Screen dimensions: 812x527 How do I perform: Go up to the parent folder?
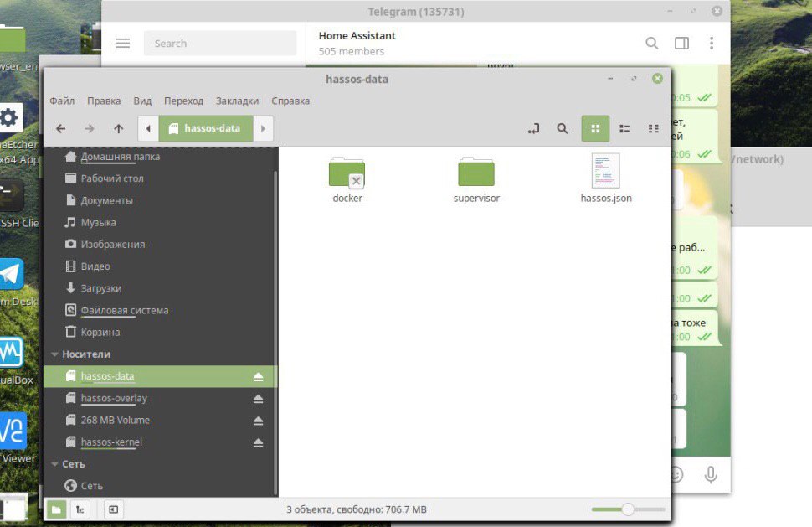pos(119,128)
